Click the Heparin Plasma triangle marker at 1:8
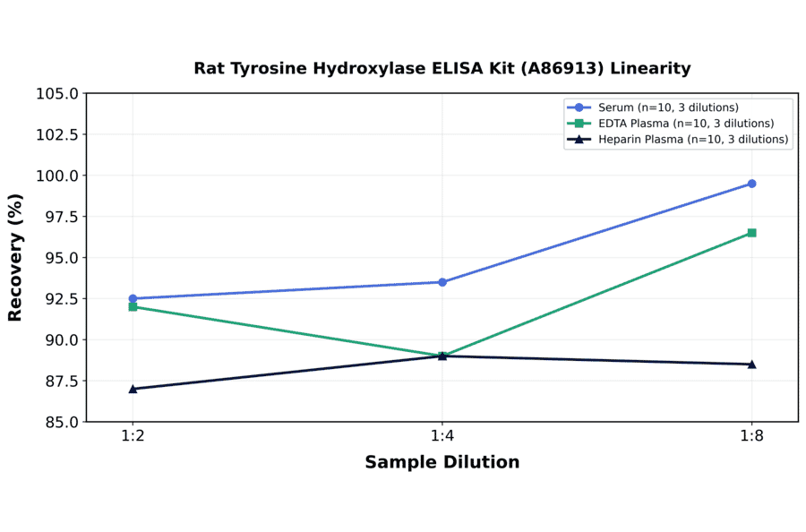806x532 pixels. tap(751, 365)
